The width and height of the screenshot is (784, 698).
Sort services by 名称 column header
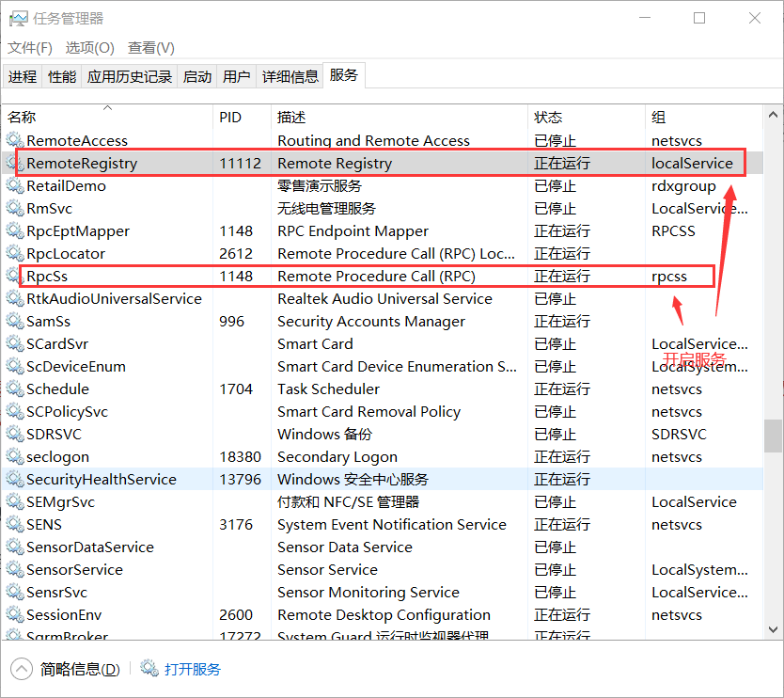click(x=107, y=117)
